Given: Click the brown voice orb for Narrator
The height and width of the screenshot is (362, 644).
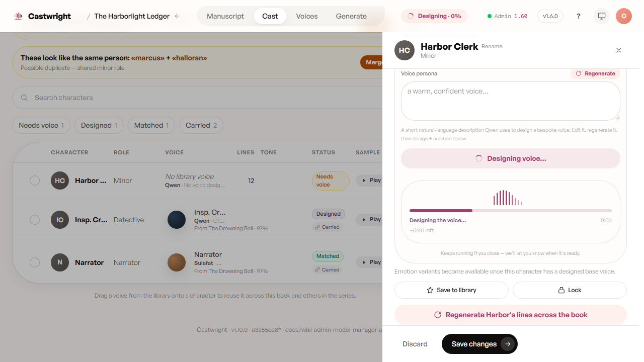Looking at the screenshot, I should click(x=177, y=262).
